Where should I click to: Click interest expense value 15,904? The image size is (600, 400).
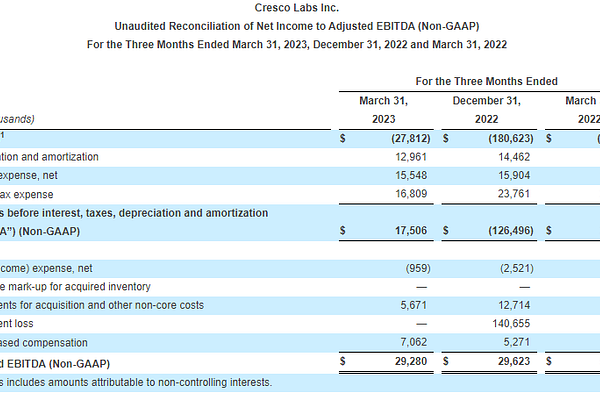pos(514,175)
